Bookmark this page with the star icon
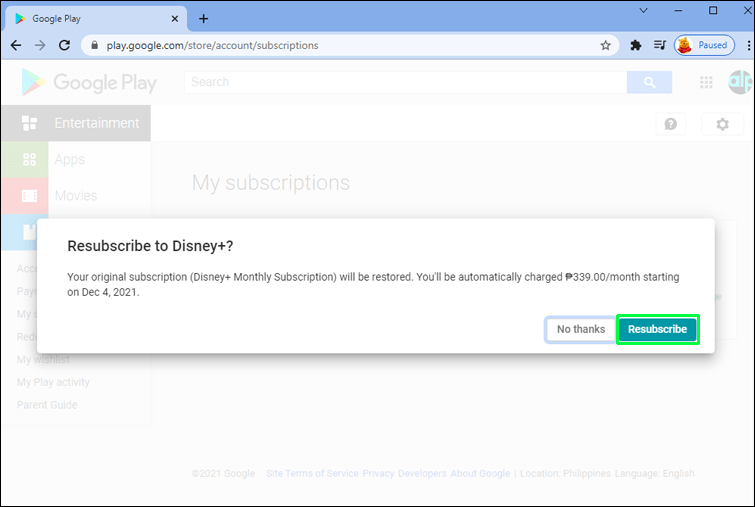The image size is (755, 507). click(x=605, y=45)
